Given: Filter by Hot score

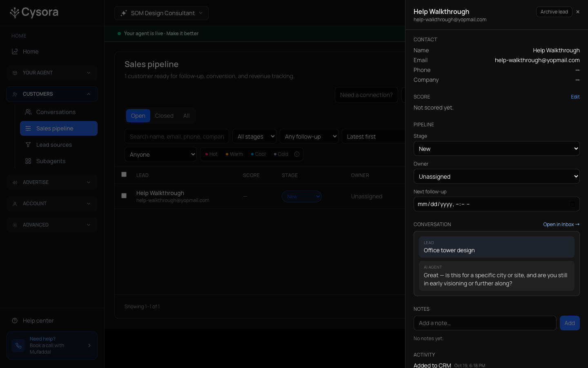Looking at the screenshot, I should (212, 154).
